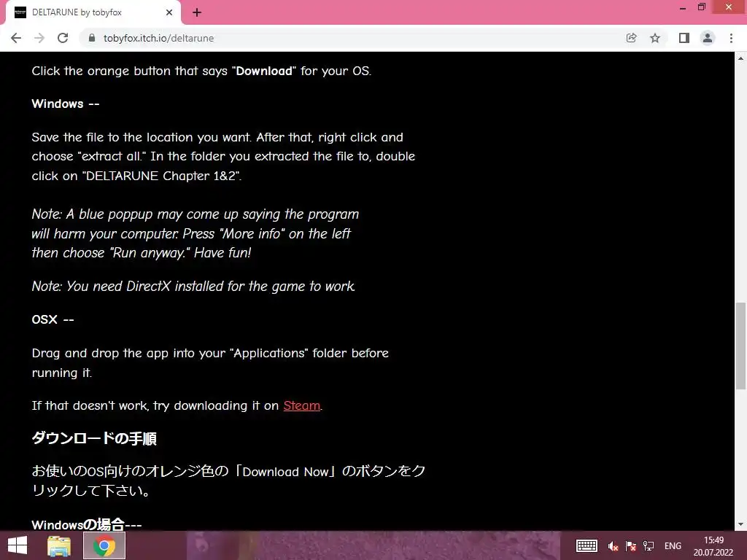Open Chrome three-dot menu

[x=731, y=38]
